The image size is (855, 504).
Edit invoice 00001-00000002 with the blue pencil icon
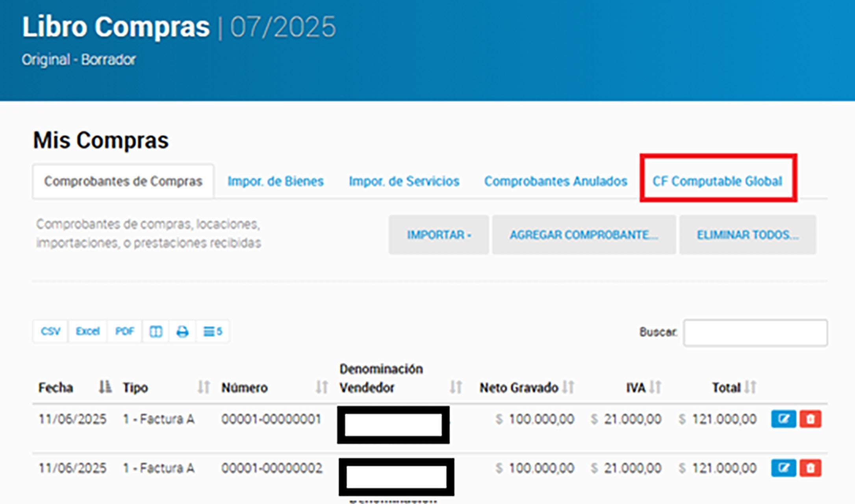783,468
